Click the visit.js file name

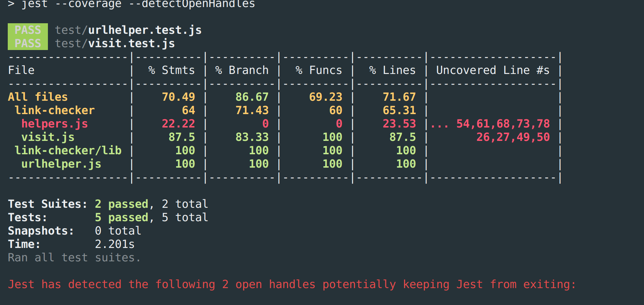click(x=48, y=137)
